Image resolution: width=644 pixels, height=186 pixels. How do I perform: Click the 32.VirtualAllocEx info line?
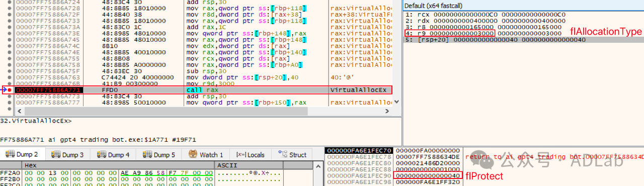[36, 121]
